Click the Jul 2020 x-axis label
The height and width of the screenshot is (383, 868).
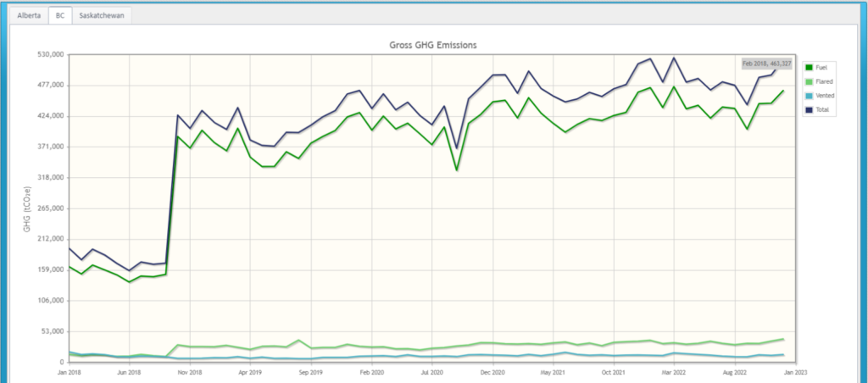[x=431, y=372]
